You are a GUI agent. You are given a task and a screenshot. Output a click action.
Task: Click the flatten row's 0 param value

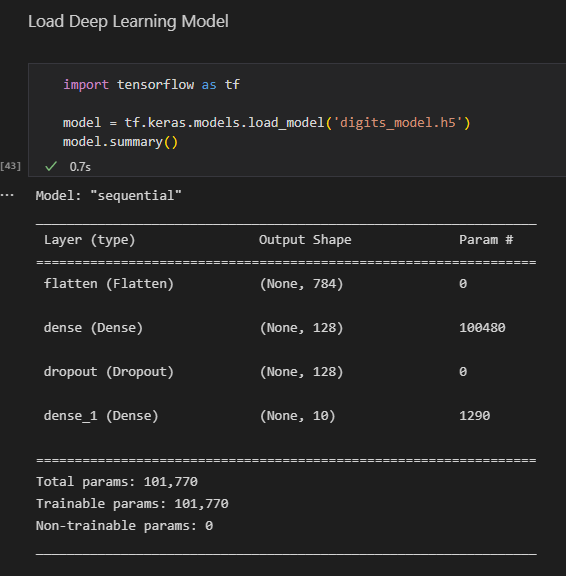pos(463,284)
